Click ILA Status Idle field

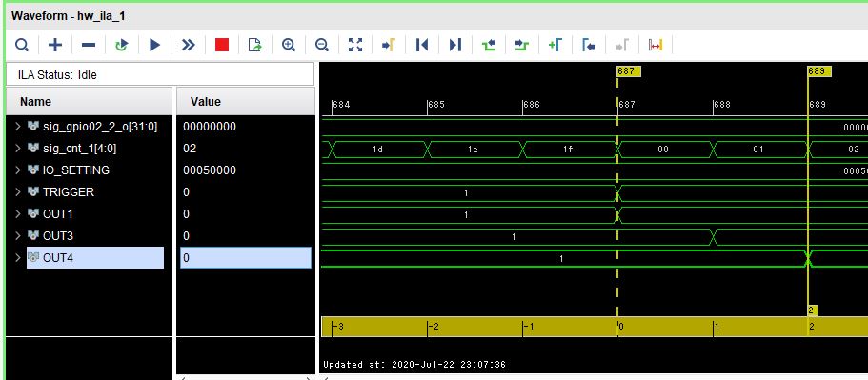coord(160,74)
